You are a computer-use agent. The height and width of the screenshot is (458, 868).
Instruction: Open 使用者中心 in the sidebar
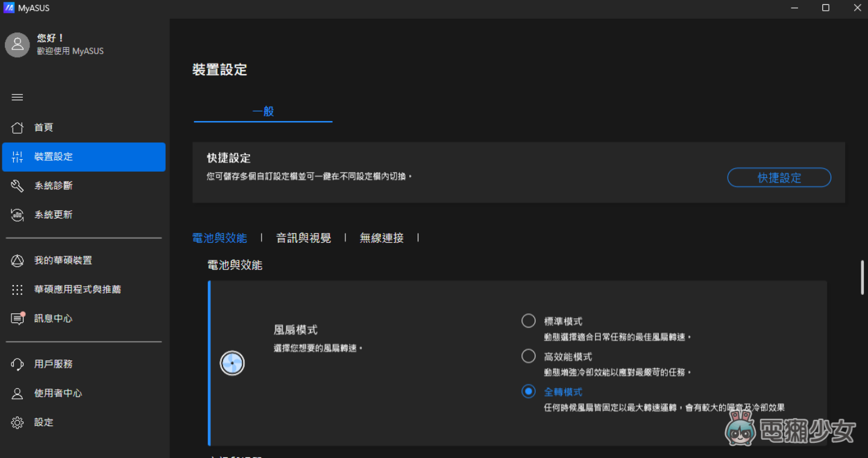(x=84, y=393)
